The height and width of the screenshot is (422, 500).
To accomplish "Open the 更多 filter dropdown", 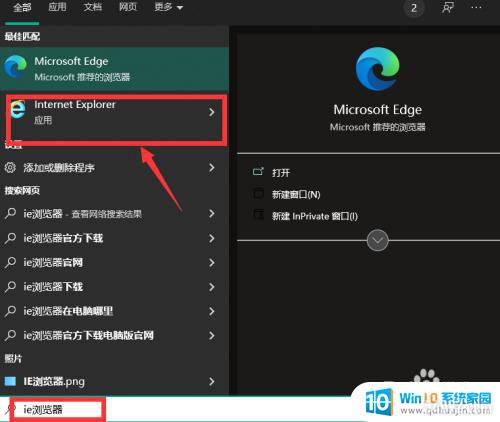I will [169, 7].
